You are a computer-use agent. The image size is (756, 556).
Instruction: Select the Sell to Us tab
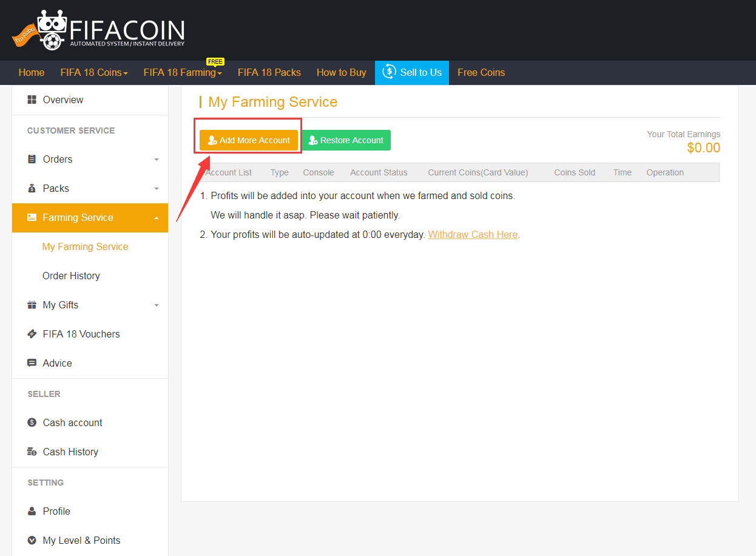(x=412, y=72)
